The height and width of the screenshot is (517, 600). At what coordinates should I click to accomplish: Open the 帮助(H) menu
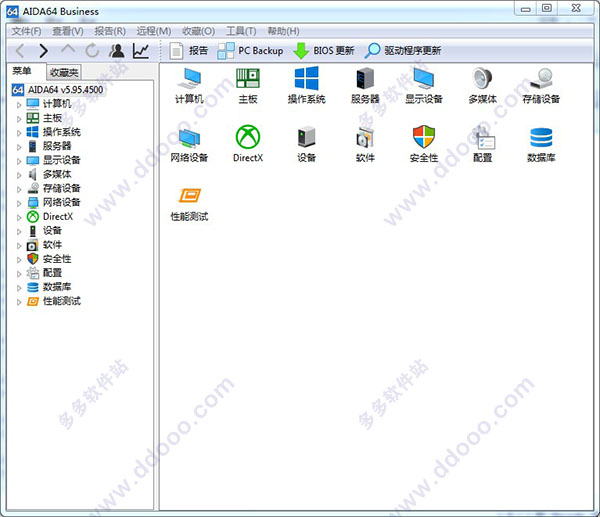(284, 31)
